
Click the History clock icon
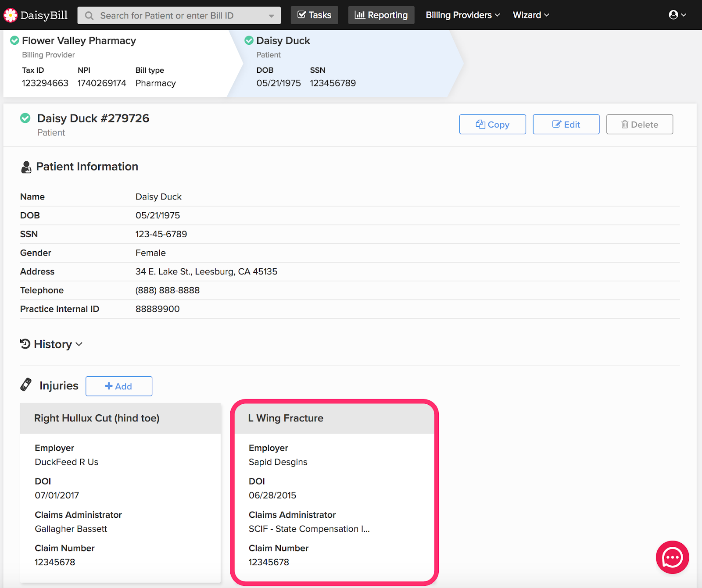tap(25, 344)
